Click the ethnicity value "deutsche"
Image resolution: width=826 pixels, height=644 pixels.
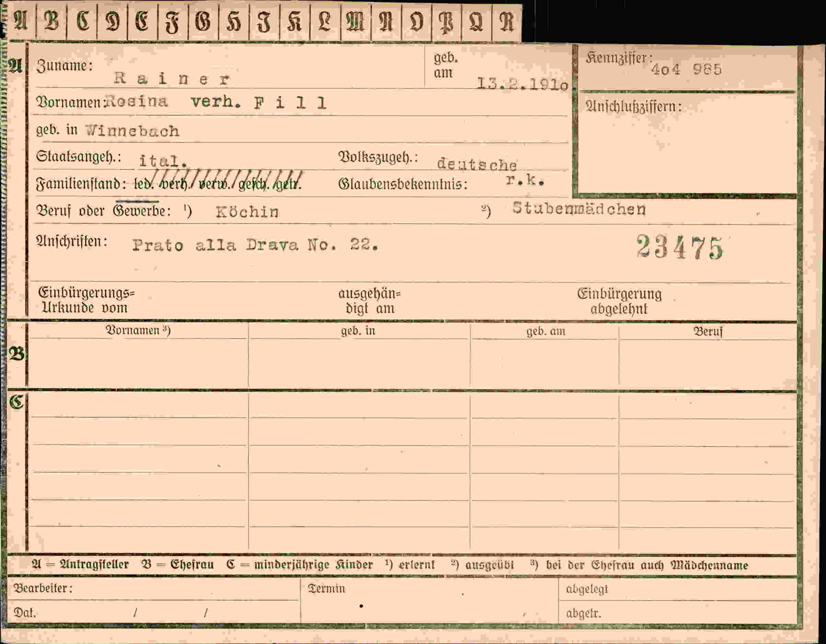(477, 165)
